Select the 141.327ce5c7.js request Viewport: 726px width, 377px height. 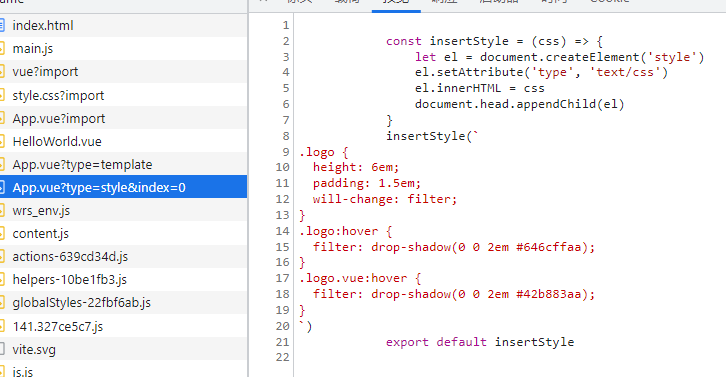click(x=123, y=327)
